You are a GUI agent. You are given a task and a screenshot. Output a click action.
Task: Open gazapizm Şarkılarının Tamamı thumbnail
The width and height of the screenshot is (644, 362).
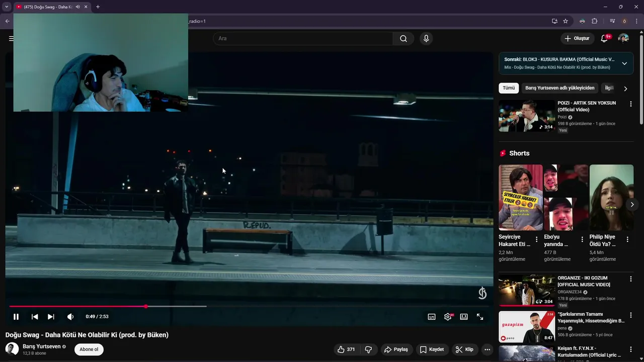point(527,327)
